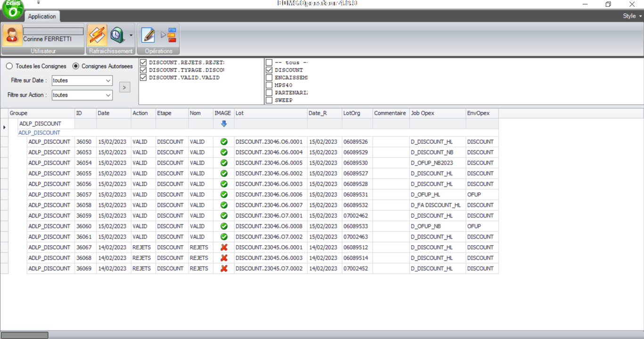Select Consignes Autorisees radio button
644x339 pixels.
(76, 66)
